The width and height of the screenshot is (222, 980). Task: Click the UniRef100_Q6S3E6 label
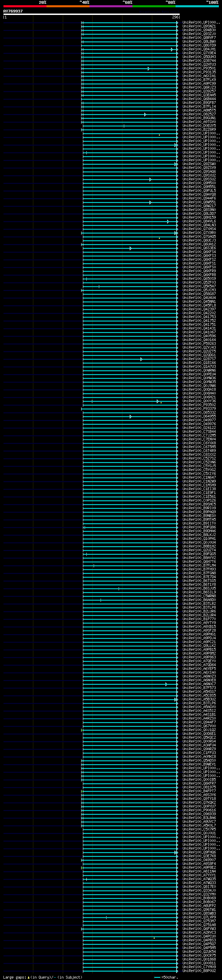(x=199, y=248)
